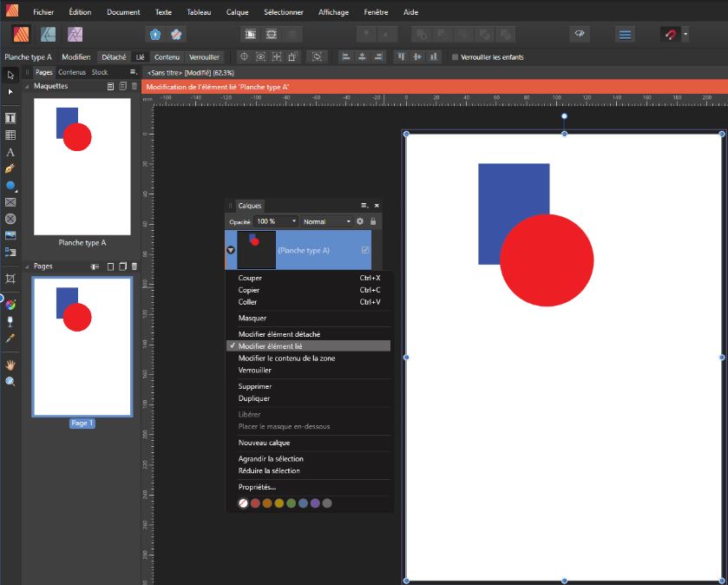The width and height of the screenshot is (728, 585).
Task: Choose Masquer from the context menu
Action: [308, 318]
